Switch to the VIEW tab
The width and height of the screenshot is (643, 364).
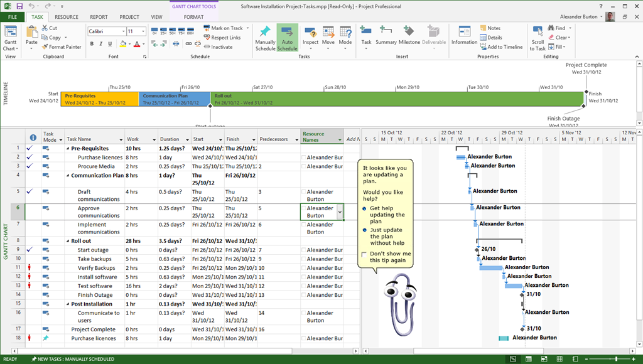click(x=156, y=17)
